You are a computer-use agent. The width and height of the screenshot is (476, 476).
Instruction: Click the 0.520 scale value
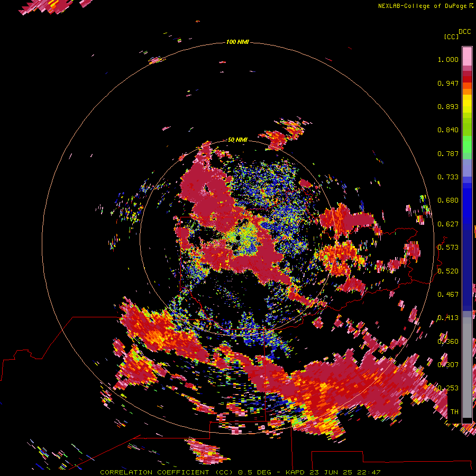point(448,271)
